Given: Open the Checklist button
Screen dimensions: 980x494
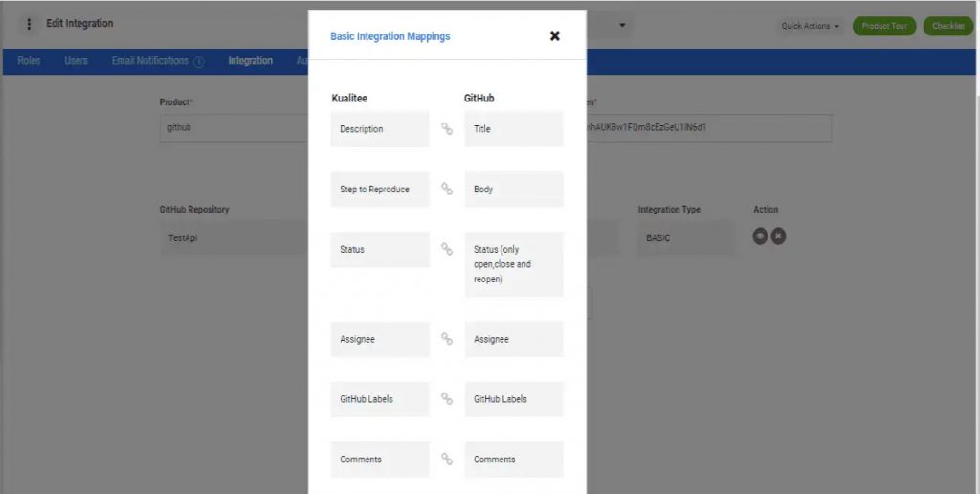Looking at the screenshot, I should coord(948,26).
